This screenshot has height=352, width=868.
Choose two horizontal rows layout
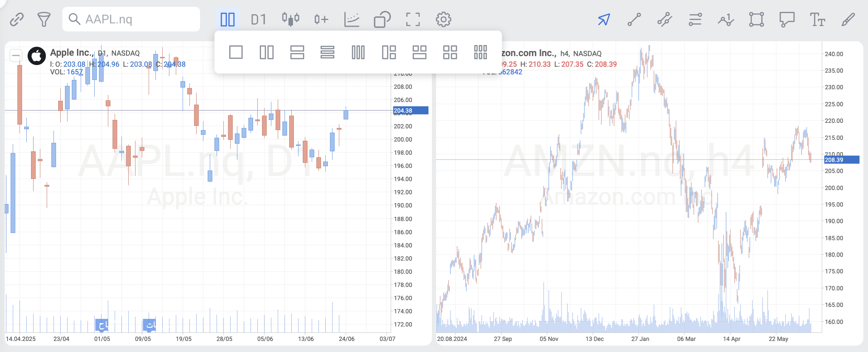[297, 52]
